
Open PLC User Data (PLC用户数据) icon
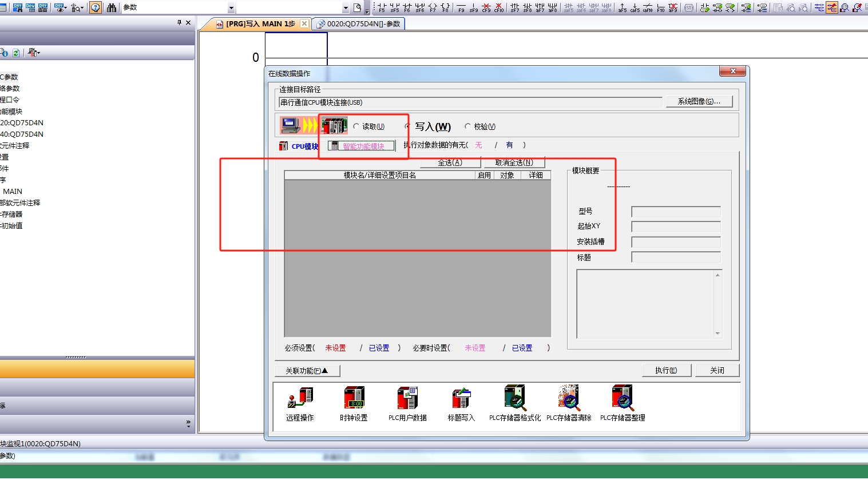pyautogui.click(x=407, y=398)
